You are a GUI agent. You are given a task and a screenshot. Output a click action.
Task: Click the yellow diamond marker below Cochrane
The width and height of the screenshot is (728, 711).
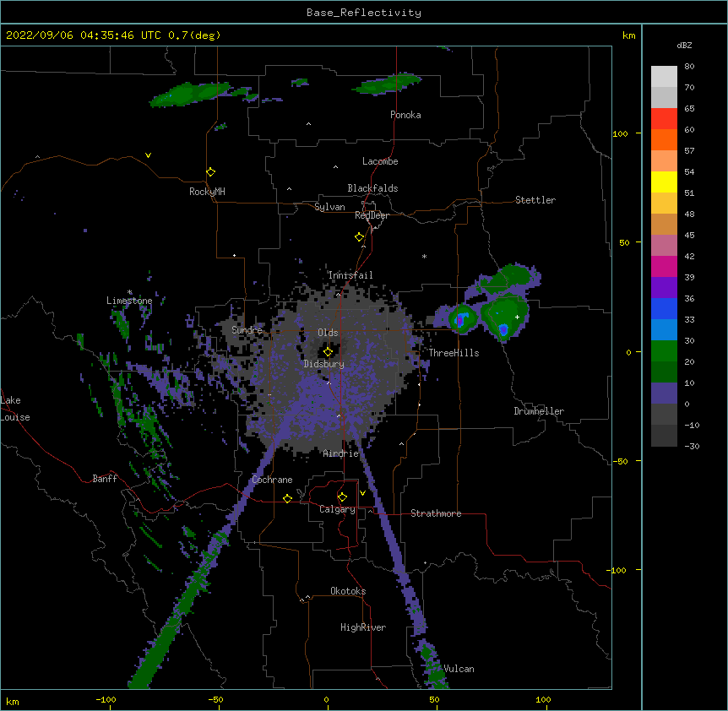pyautogui.click(x=287, y=498)
